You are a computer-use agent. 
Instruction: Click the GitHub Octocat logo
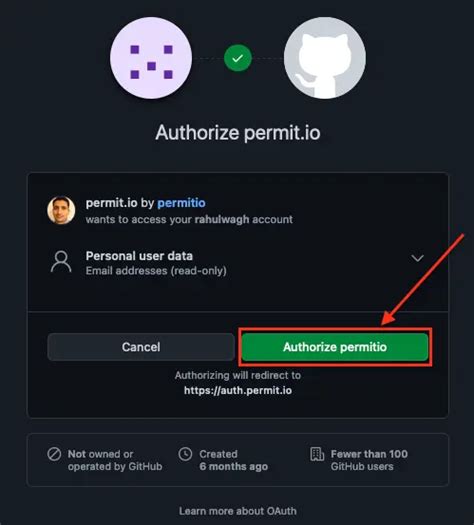325,58
